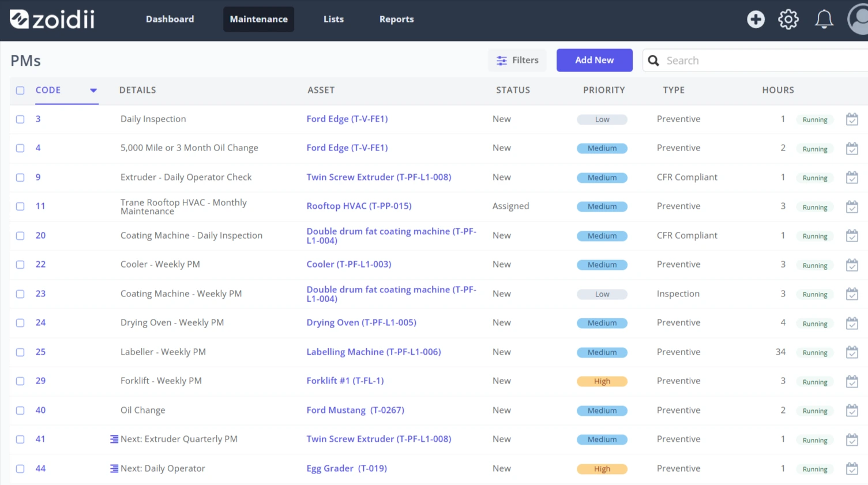The height and width of the screenshot is (485, 868).
Task: Open the notifications bell
Action: 824,19
